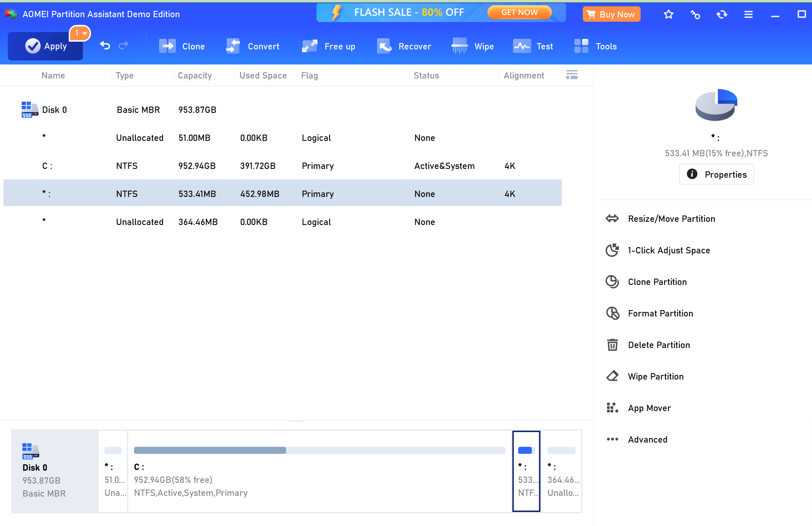Select the C: NTFS partition row
Image resolution: width=812 pixels, height=526 pixels.
(x=282, y=166)
